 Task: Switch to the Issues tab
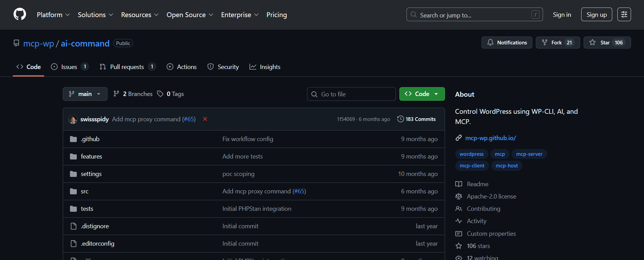69,67
